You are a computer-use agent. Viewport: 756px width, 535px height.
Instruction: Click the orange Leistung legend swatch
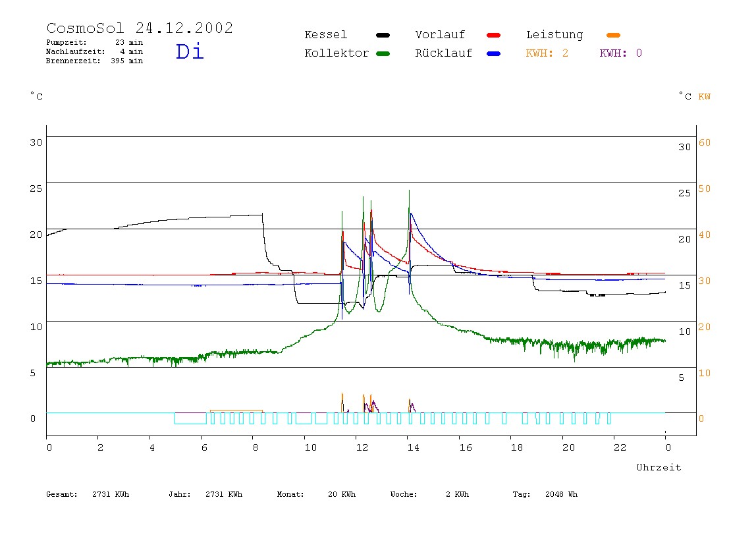click(613, 35)
